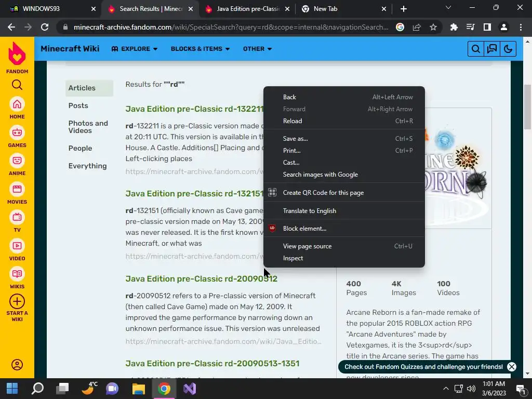Open File Explorer from taskbar
The image size is (532, 399).
pyautogui.click(x=138, y=389)
